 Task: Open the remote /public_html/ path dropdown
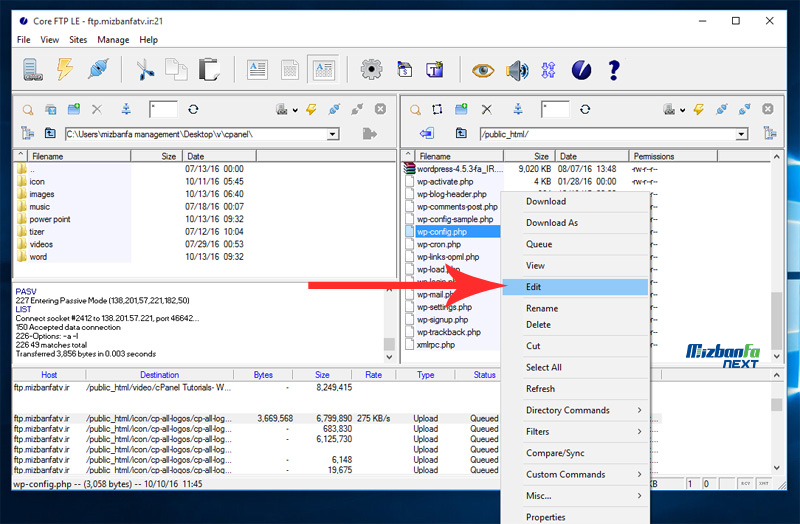click(x=742, y=134)
